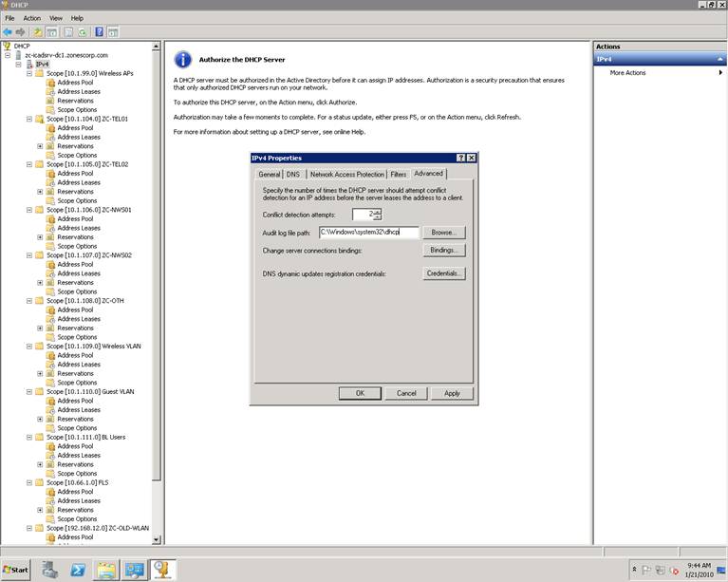The image size is (728, 582).
Task: Collapse the Scope [10.1.105.0] ZC-TEL02 node
Action: [x=28, y=164]
